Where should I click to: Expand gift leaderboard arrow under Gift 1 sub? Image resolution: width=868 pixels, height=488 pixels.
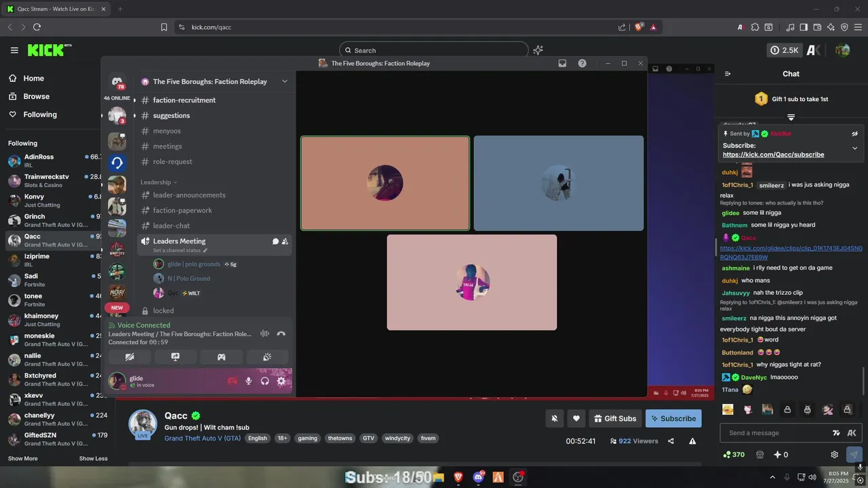click(791, 117)
